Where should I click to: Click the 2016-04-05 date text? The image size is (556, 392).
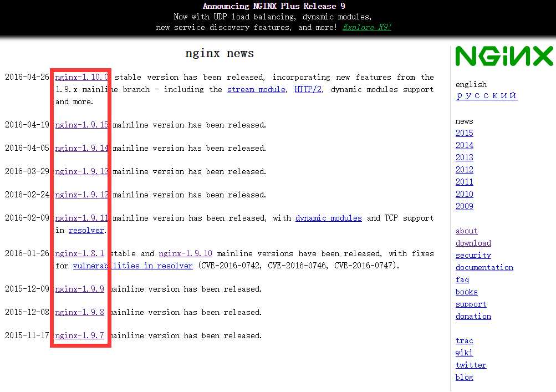pos(27,148)
